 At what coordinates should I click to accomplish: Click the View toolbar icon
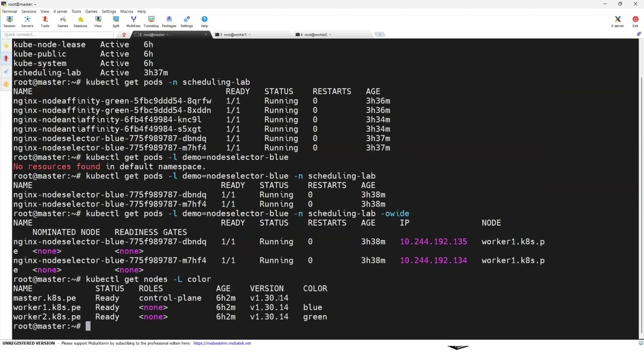pyautogui.click(x=98, y=22)
